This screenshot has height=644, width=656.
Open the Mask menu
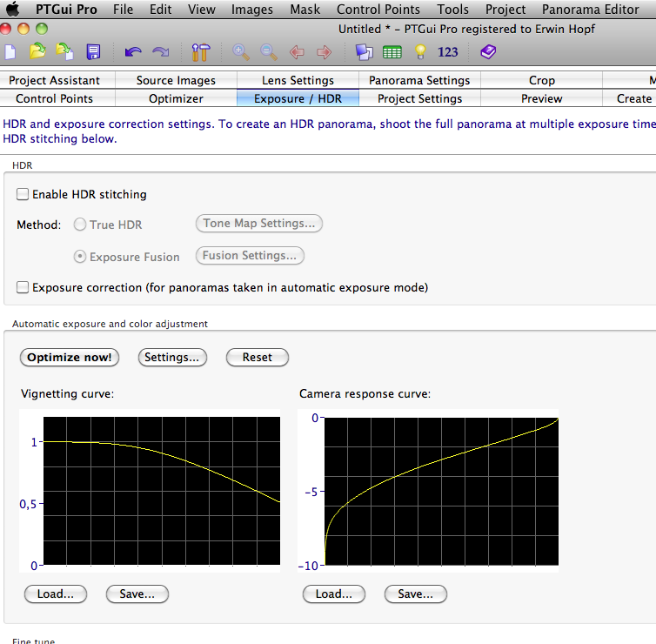tap(305, 10)
